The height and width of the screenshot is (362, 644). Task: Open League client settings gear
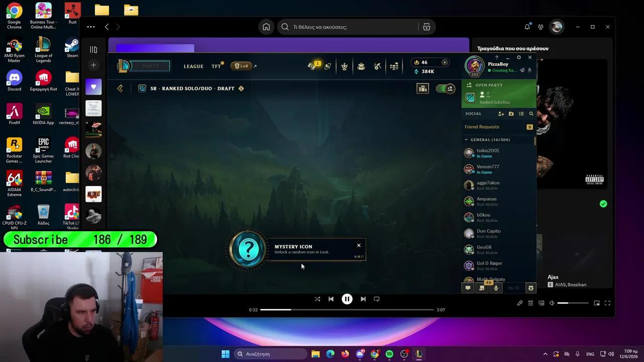[x=519, y=57]
